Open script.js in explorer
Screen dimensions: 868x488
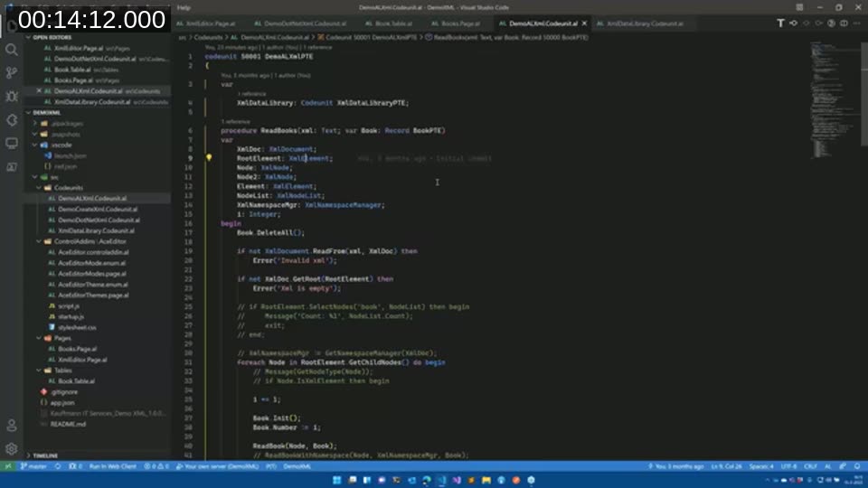69,306
